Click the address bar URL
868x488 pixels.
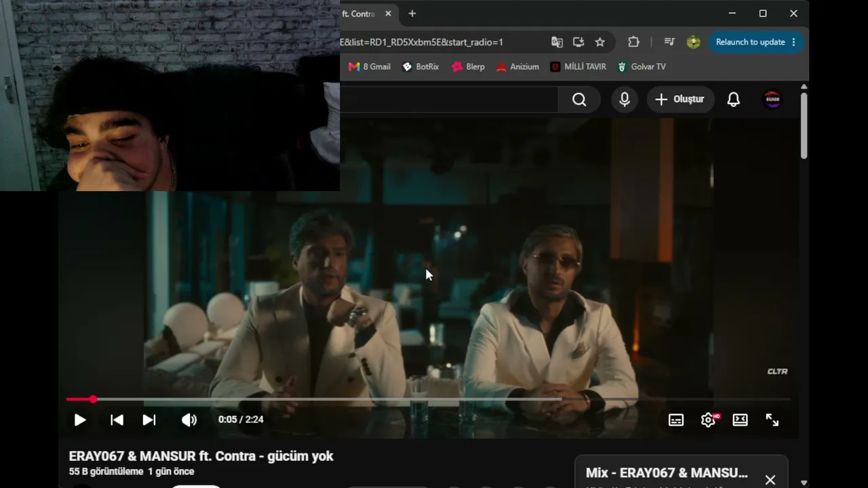[422, 42]
